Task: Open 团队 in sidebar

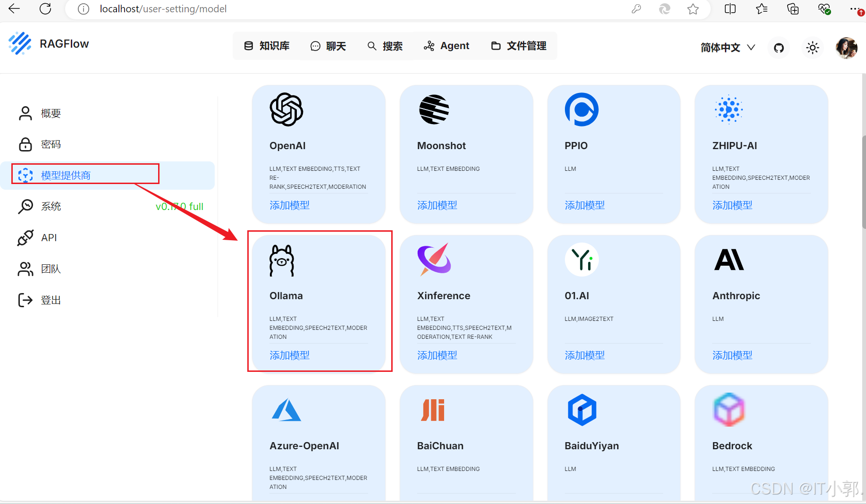Action: [108, 269]
